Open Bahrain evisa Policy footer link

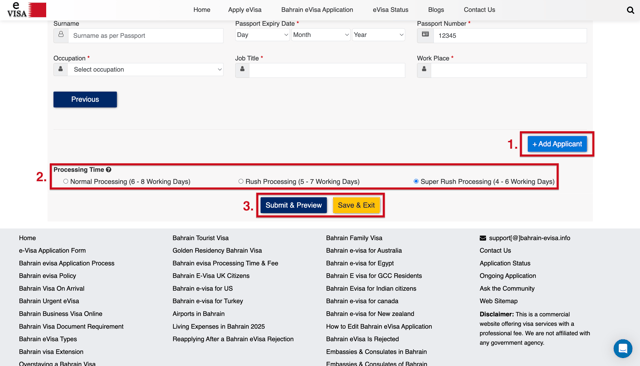pyautogui.click(x=47, y=276)
